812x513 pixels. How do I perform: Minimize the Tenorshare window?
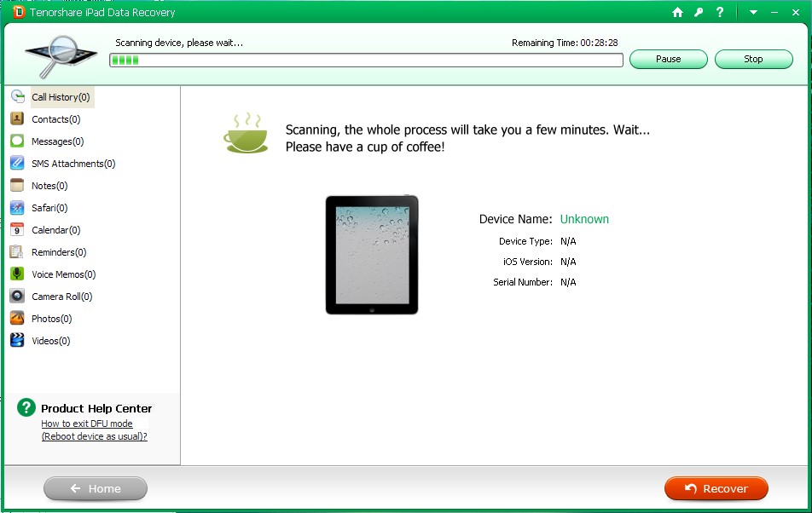774,13
